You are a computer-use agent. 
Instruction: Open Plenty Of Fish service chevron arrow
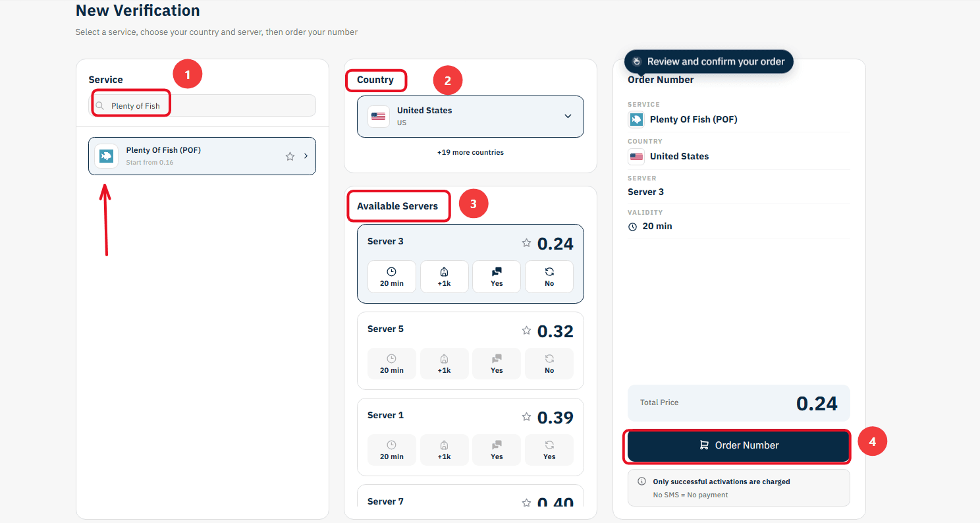coord(306,156)
